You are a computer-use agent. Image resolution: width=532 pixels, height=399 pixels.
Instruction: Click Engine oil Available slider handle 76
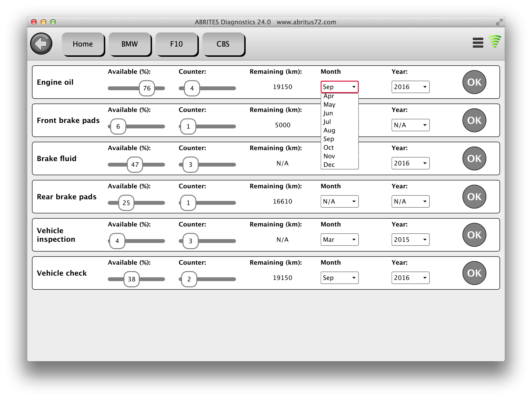click(147, 88)
